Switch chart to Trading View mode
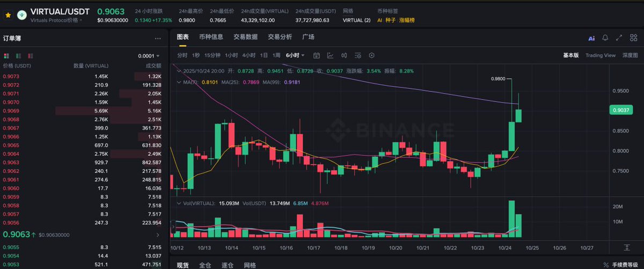The image size is (644, 269). [601, 55]
